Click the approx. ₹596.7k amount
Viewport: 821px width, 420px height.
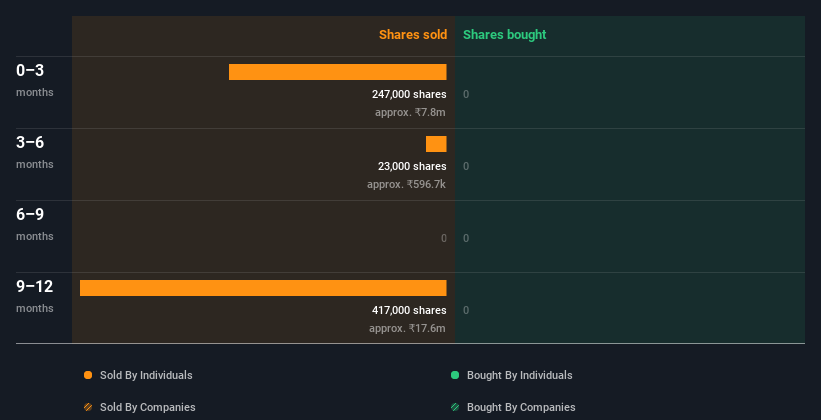click(407, 184)
